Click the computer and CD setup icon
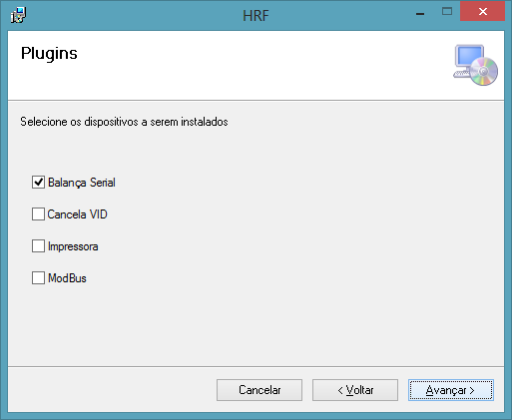The image size is (512, 420). 475,65
